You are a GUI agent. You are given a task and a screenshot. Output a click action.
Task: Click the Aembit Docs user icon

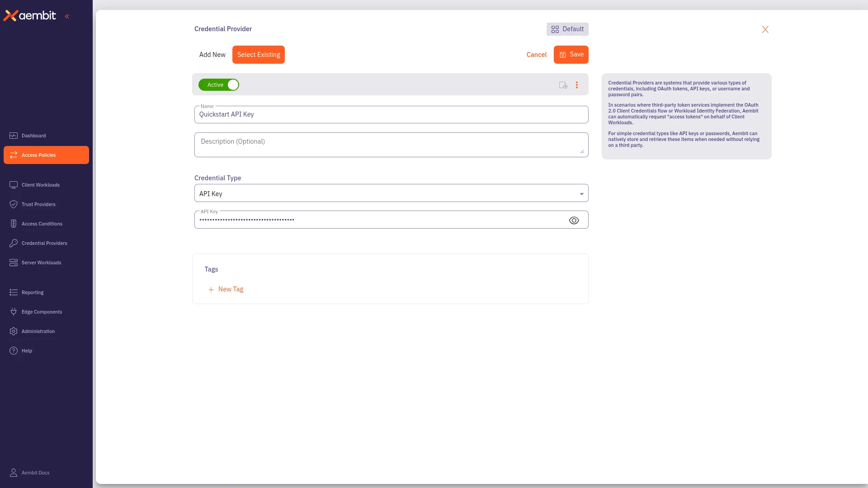pyautogui.click(x=14, y=473)
